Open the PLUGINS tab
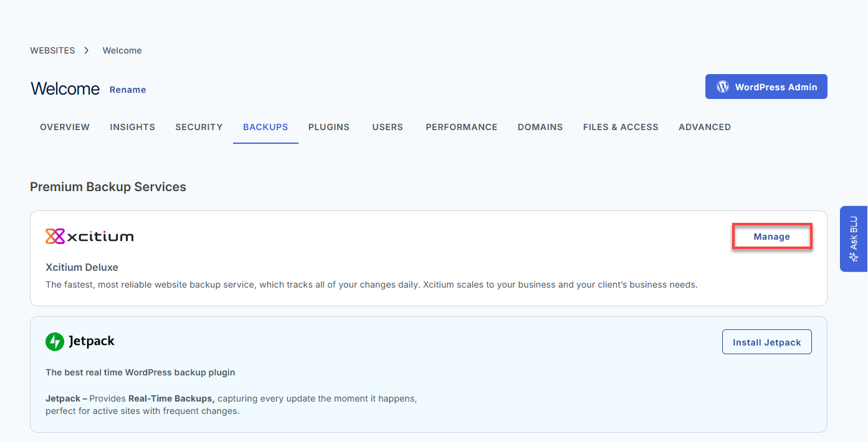The image size is (868, 442). [329, 127]
